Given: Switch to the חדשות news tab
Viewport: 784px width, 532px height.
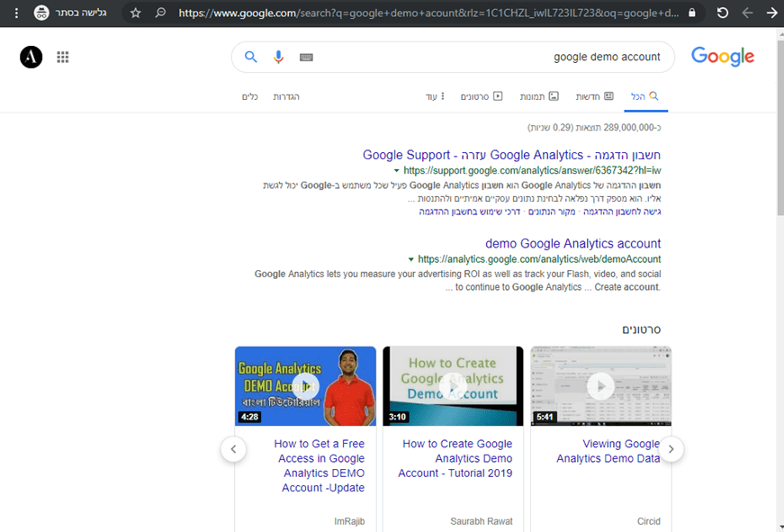Looking at the screenshot, I should 595,96.
